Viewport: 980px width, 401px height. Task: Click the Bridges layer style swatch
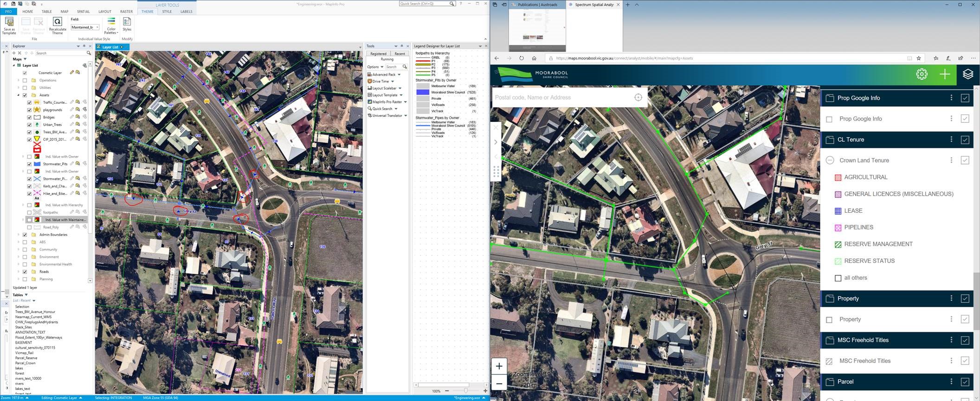[37, 117]
